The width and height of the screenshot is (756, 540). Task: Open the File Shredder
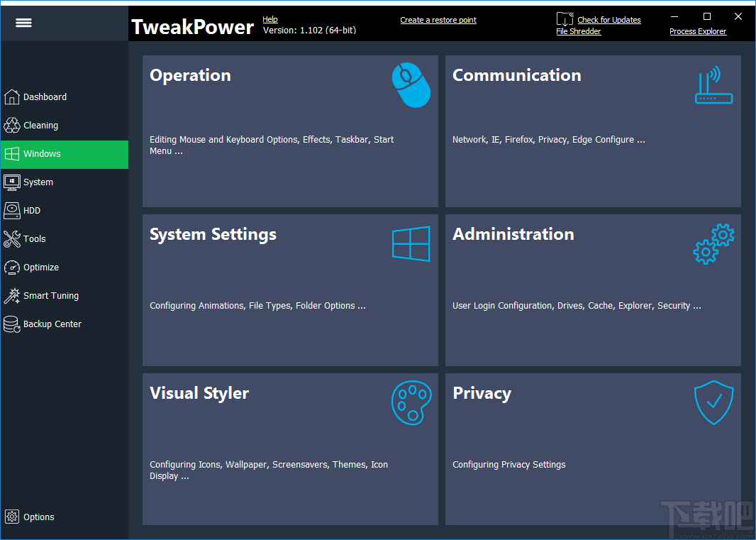(578, 31)
